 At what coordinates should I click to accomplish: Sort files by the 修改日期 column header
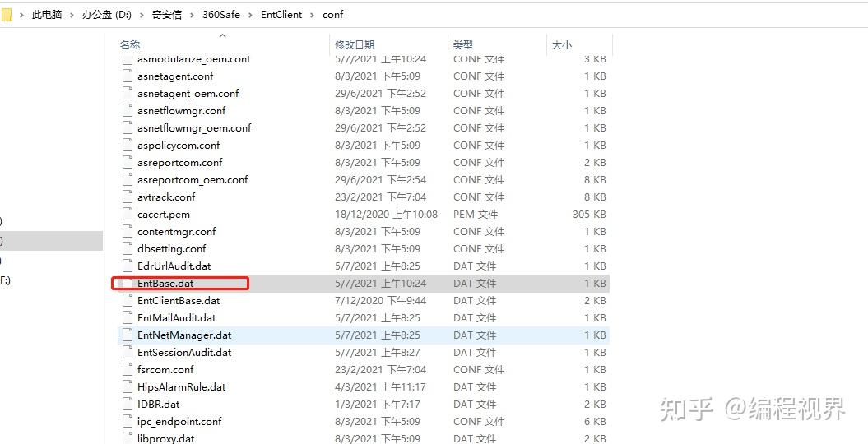coord(355,44)
